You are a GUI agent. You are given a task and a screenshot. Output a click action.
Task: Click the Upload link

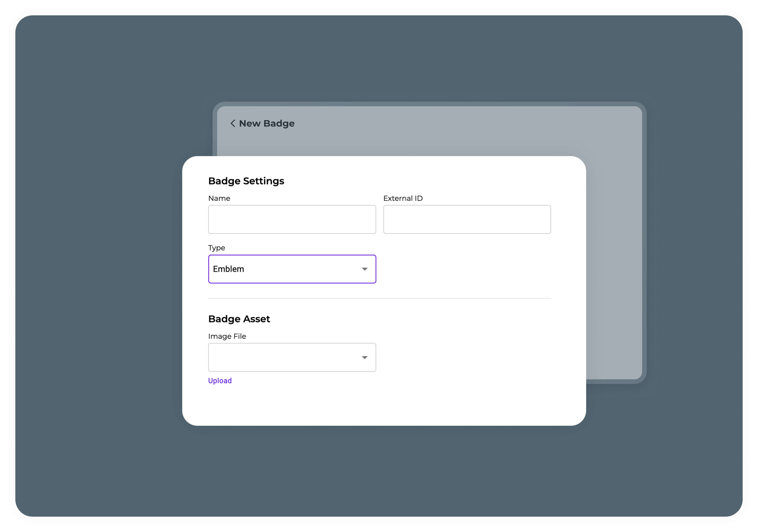pos(220,380)
